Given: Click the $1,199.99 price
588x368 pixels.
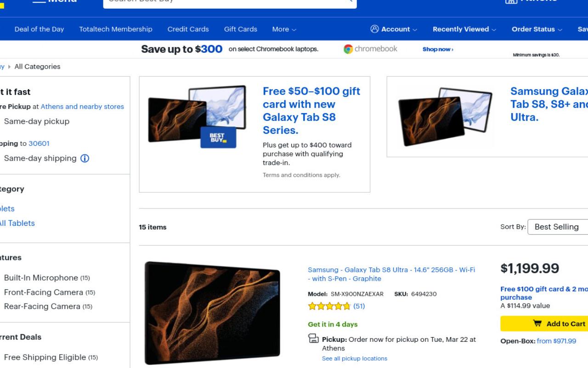Looking at the screenshot, I should pyautogui.click(x=530, y=268).
